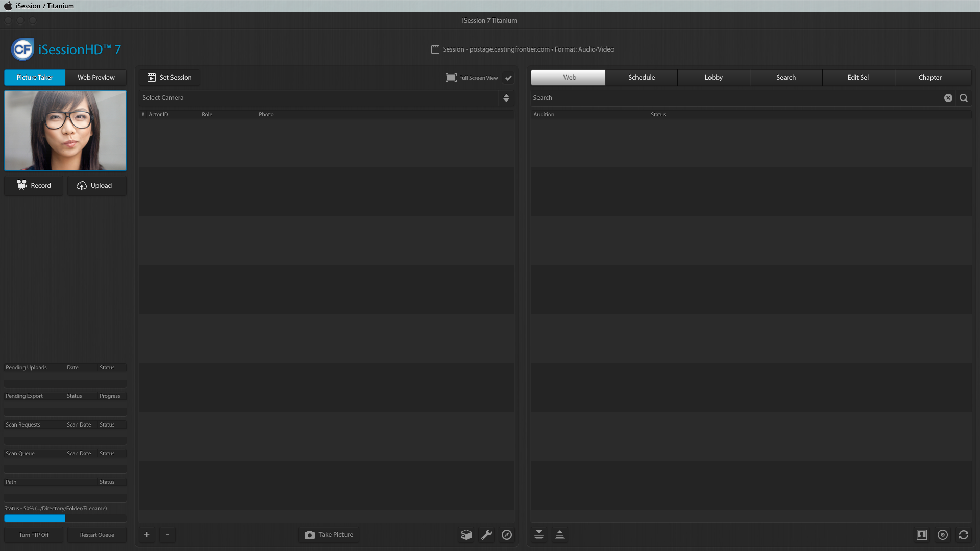Viewport: 980px width, 551px height.
Task: Switch to the Lobby tab
Action: point(713,78)
